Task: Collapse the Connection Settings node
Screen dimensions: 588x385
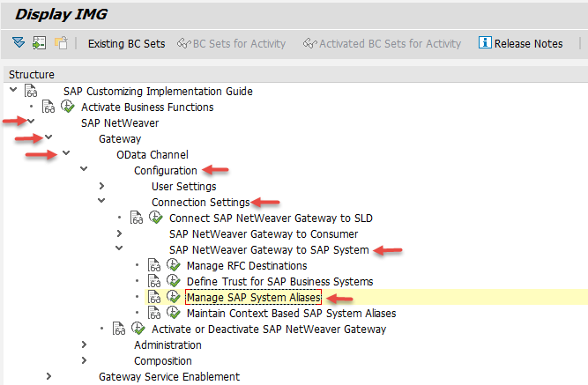Action: pyautogui.click(x=102, y=203)
